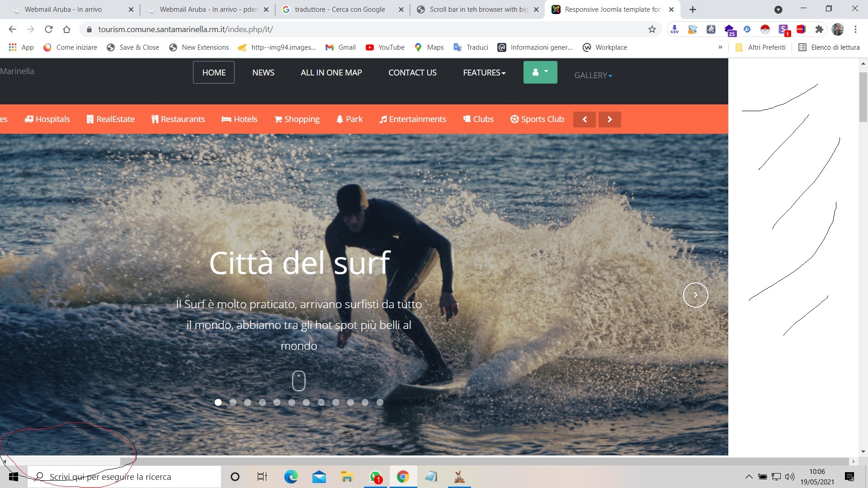
Task: Select the last slide indicator dot
Action: click(x=380, y=402)
